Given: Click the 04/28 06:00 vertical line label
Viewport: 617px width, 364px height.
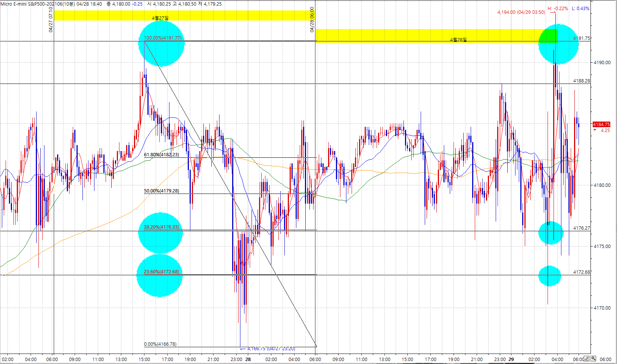Looking at the screenshot, I should tap(312, 19).
